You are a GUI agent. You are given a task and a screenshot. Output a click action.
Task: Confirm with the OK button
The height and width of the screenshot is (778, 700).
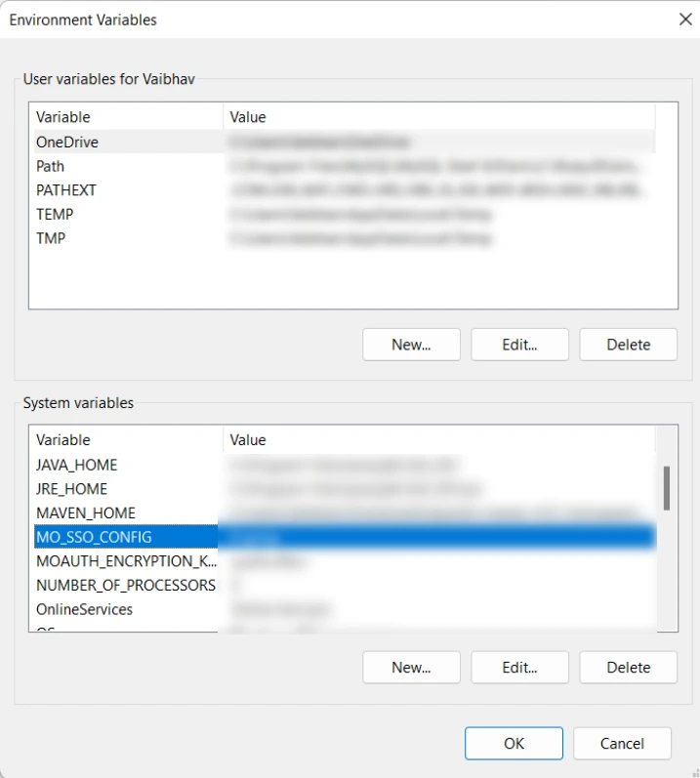coord(514,743)
